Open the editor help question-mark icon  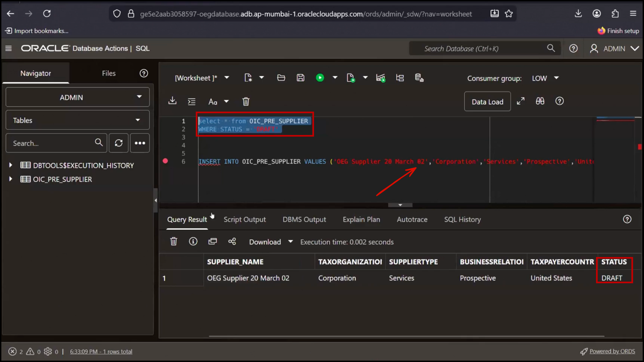click(x=559, y=101)
